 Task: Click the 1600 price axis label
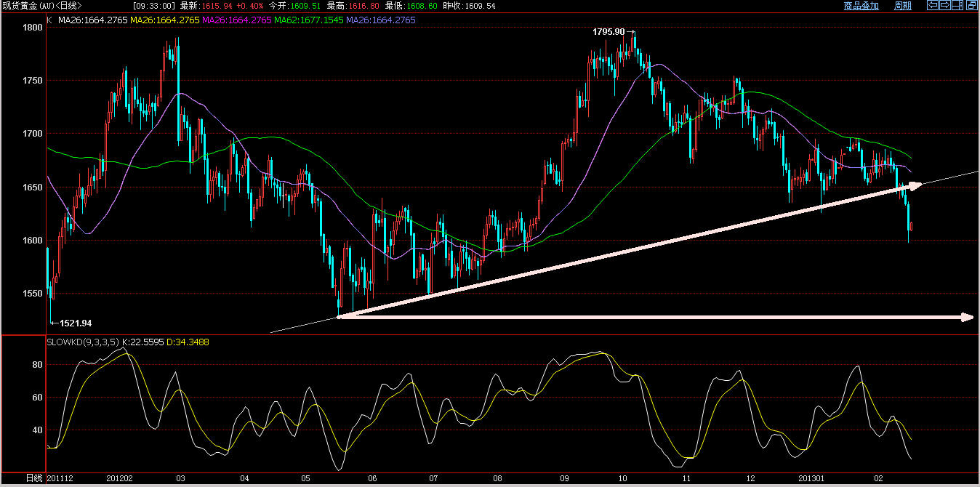click(33, 240)
